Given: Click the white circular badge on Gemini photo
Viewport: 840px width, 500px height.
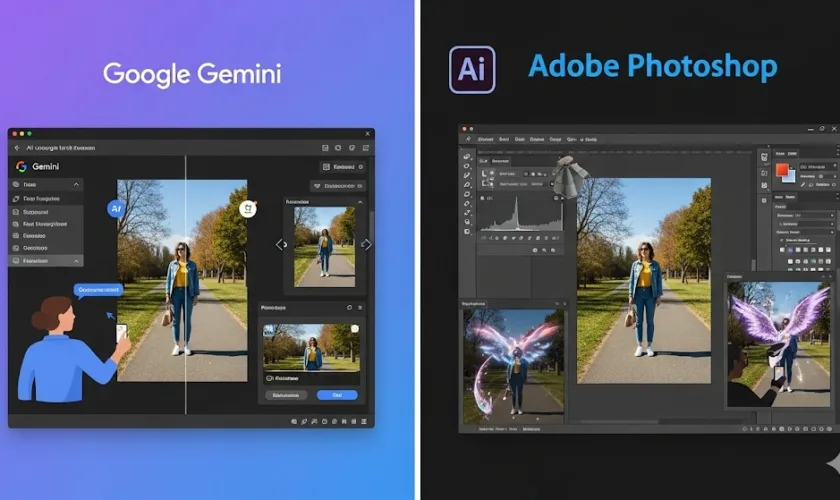Looking at the screenshot, I should click(248, 208).
